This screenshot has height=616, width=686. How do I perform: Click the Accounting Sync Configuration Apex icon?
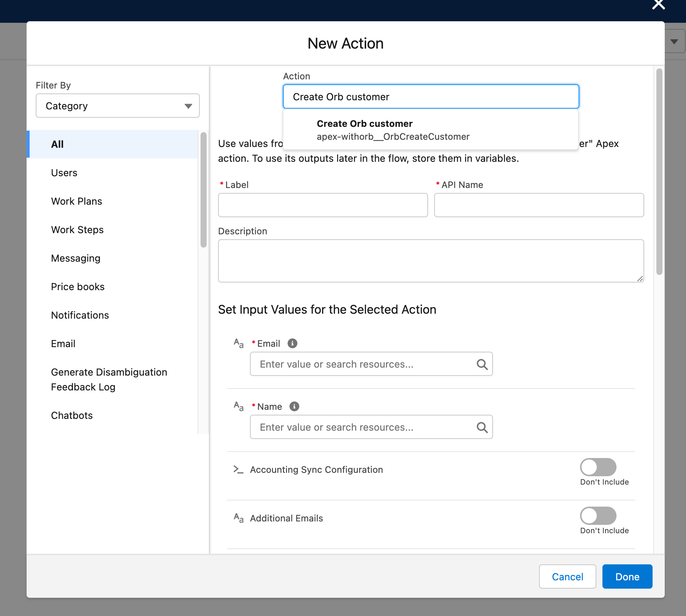(238, 469)
